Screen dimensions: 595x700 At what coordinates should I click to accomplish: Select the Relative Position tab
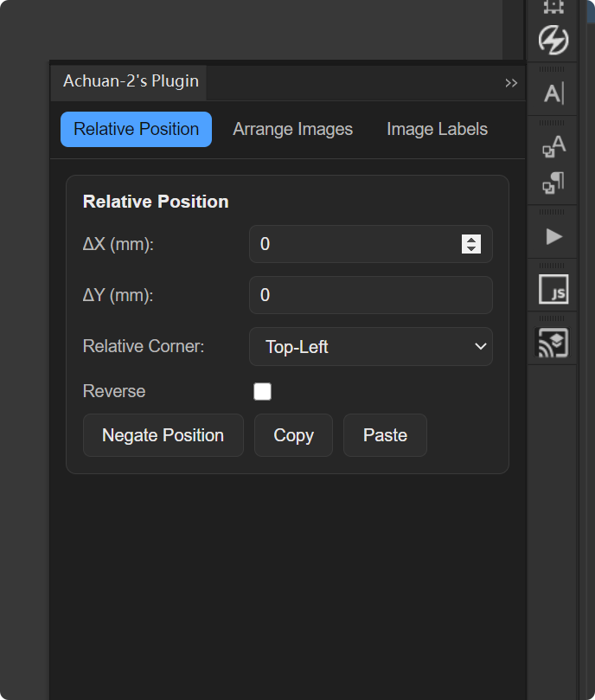[136, 129]
